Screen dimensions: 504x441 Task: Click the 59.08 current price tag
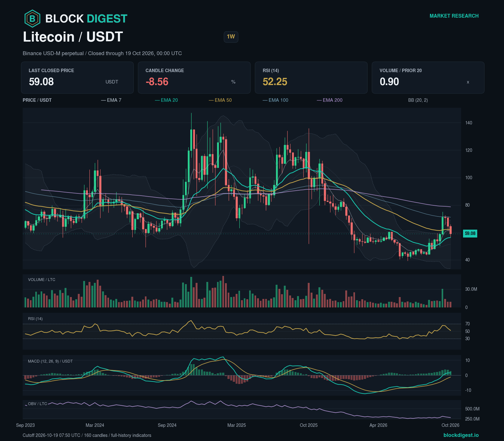pyautogui.click(x=470, y=233)
